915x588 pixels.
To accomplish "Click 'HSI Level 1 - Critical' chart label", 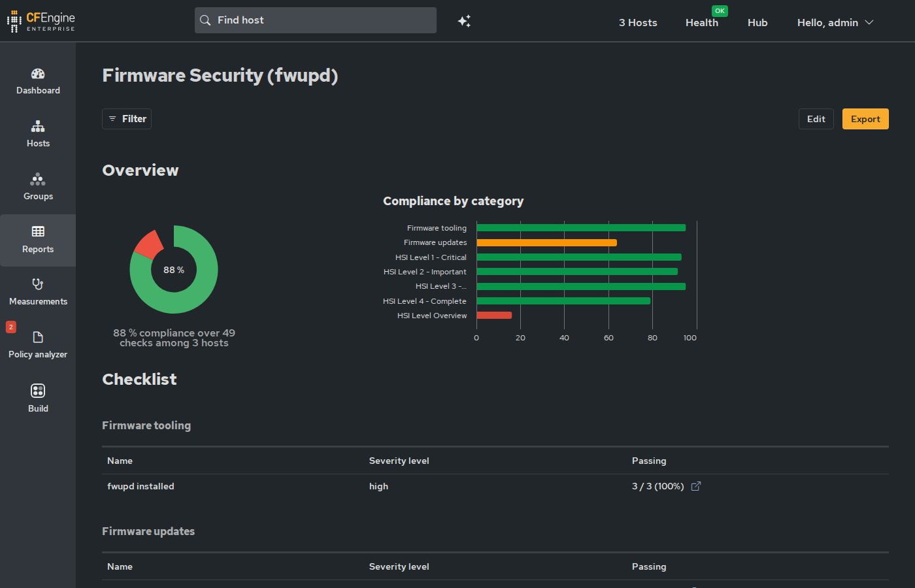I will [431, 257].
